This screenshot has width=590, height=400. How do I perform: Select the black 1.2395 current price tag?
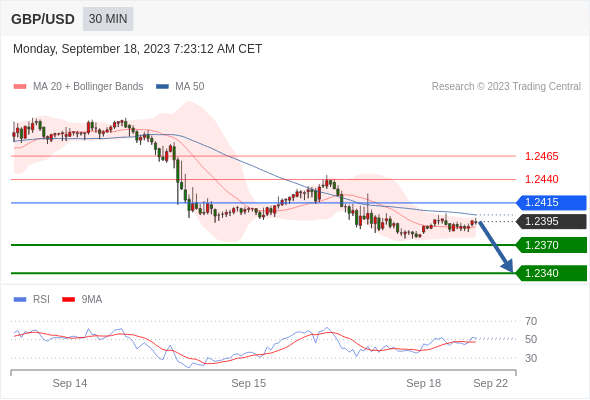pos(551,221)
